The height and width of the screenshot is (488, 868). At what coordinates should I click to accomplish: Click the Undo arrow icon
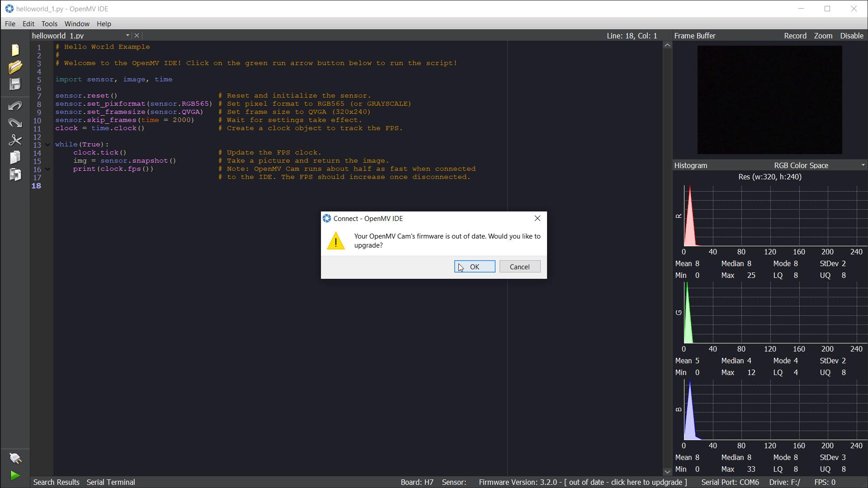(x=15, y=106)
